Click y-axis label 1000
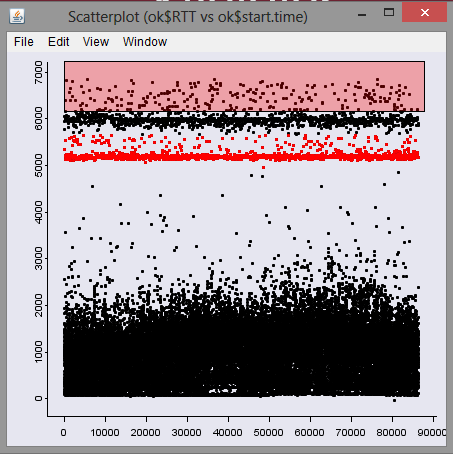The image size is (453, 454). point(39,352)
